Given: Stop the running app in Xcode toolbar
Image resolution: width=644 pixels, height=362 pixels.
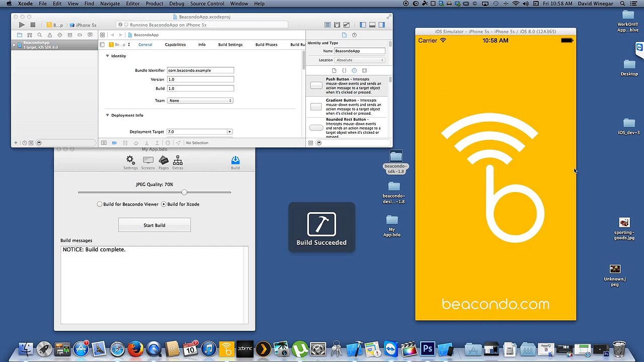Looking at the screenshot, I should click(x=33, y=25).
